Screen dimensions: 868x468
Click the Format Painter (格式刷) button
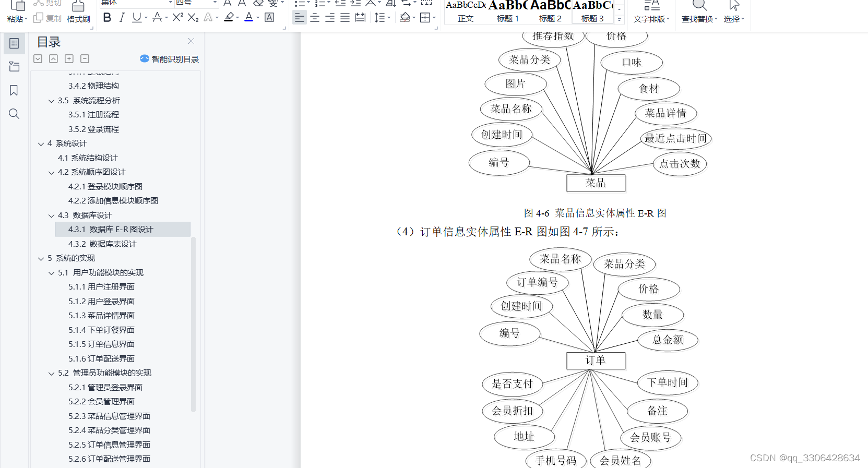tap(78, 12)
